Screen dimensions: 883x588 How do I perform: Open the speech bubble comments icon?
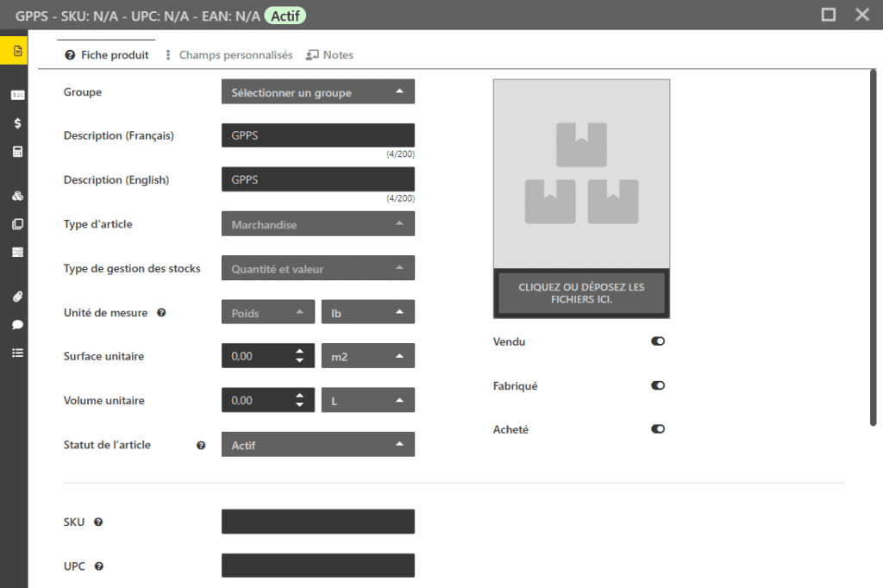pyautogui.click(x=17, y=325)
